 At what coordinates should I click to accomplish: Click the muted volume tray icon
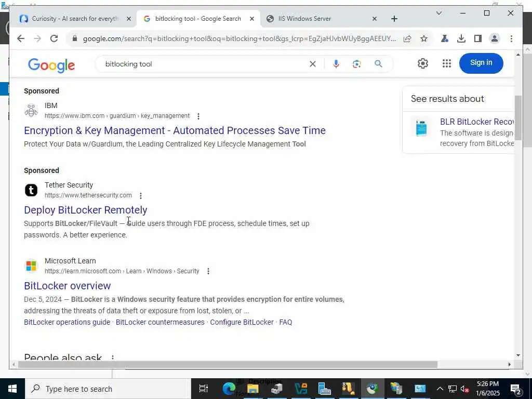[465, 389]
